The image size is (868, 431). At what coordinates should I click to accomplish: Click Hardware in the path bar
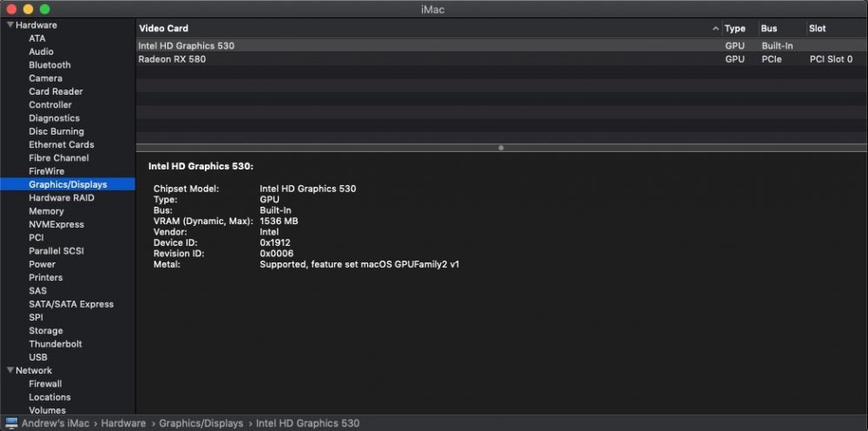coord(123,423)
